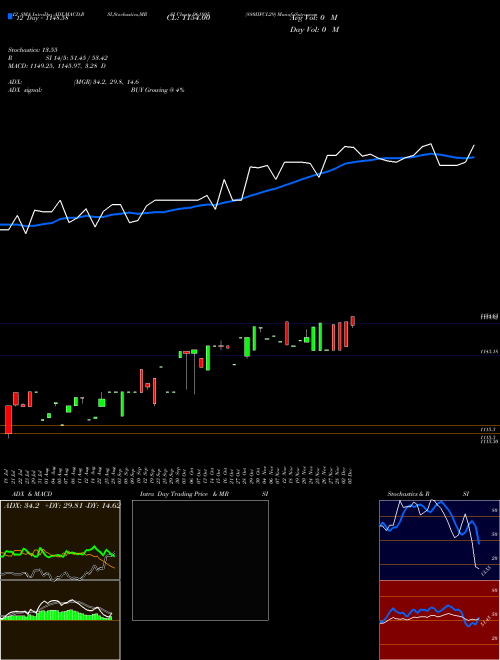Select the 'MACD: 1149.25, 1145.97, 3.28 D' line
Screen dimensions: 500x660
(57, 66)
